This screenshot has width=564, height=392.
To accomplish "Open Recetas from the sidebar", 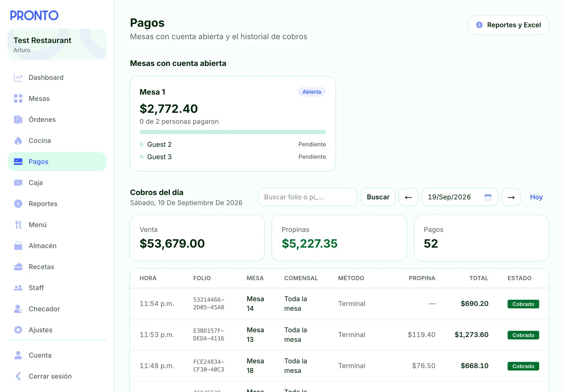I will pos(57,267).
